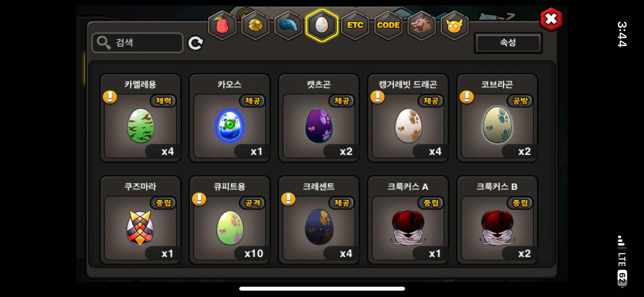Click the circular refresh arrow icon
This screenshot has width=644, height=297.
[x=196, y=43]
